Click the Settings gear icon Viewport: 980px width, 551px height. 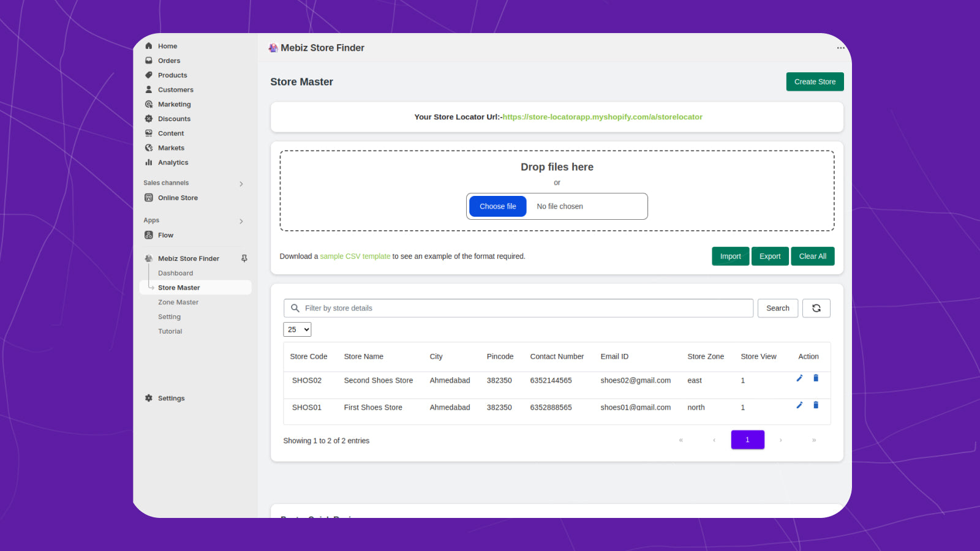[148, 398]
